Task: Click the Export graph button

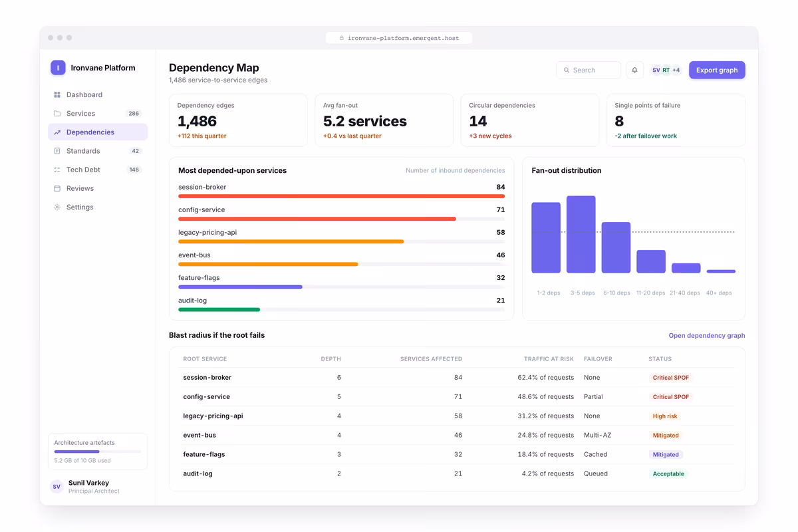Action: (x=717, y=70)
